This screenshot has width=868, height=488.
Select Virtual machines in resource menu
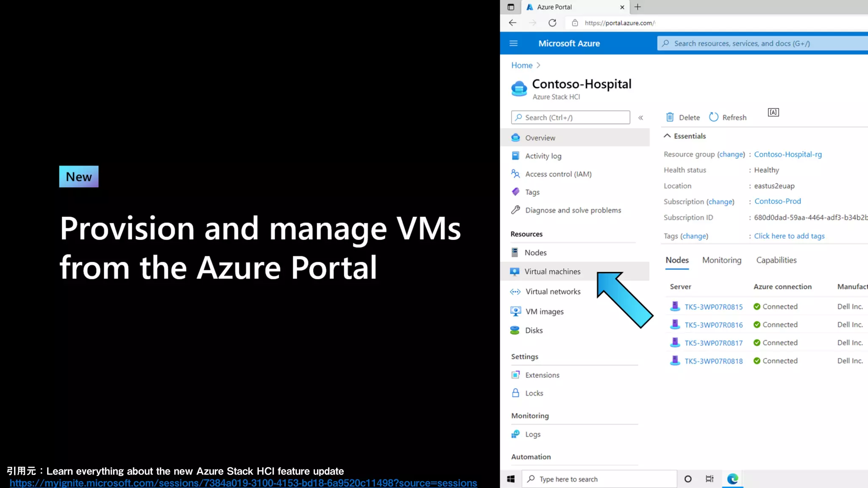point(575,272)
